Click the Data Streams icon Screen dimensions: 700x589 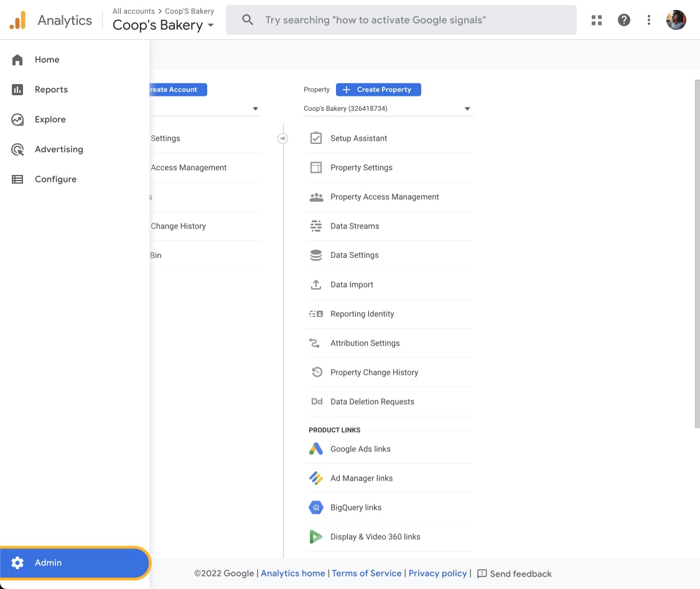point(316,226)
